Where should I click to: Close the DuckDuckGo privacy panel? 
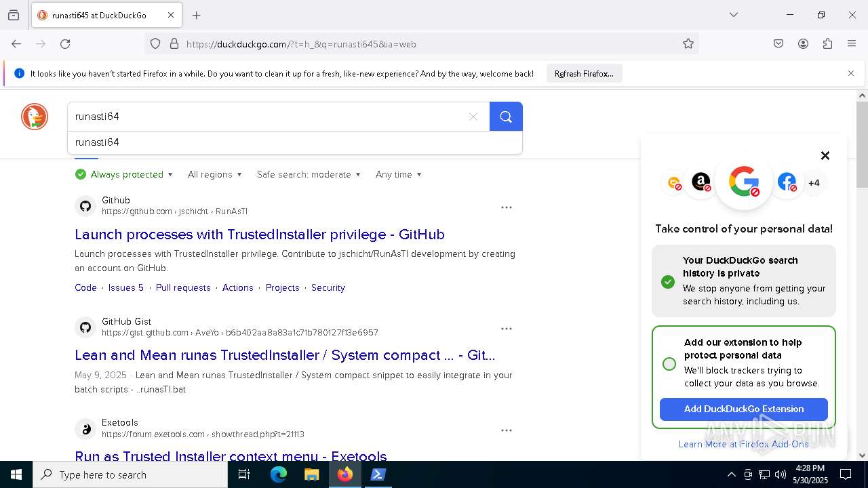[x=825, y=156]
